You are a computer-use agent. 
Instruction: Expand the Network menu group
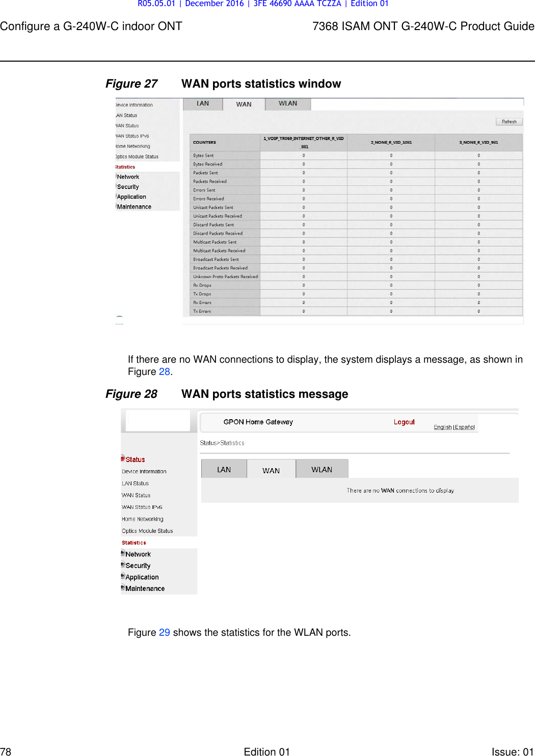138,554
